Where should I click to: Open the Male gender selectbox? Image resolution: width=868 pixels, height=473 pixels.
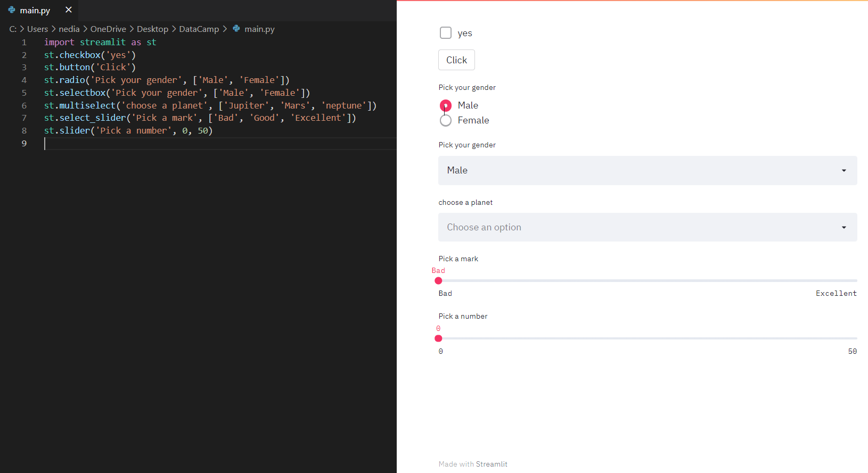point(648,170)
